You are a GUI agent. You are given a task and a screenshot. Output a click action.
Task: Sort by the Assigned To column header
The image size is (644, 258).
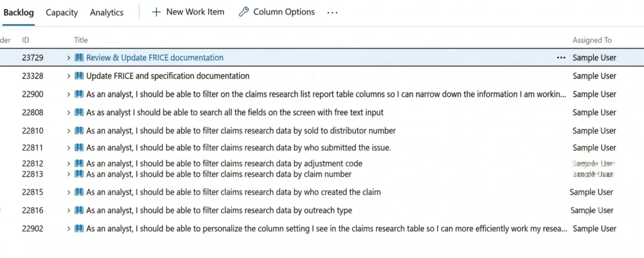point(592,40)
